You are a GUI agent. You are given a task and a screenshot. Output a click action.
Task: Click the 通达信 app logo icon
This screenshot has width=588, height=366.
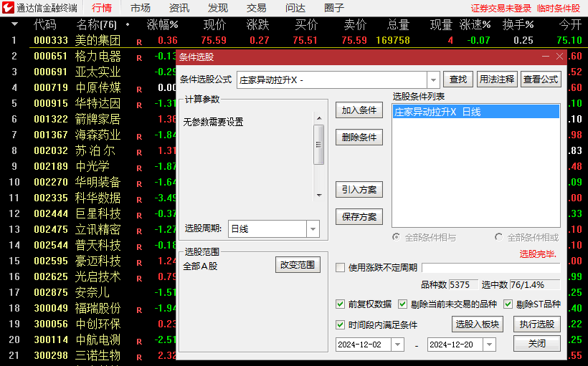click(9, 7)
